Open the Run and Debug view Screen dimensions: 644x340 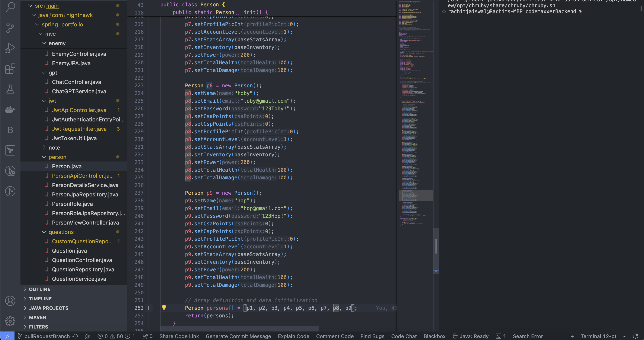(10, 48)
